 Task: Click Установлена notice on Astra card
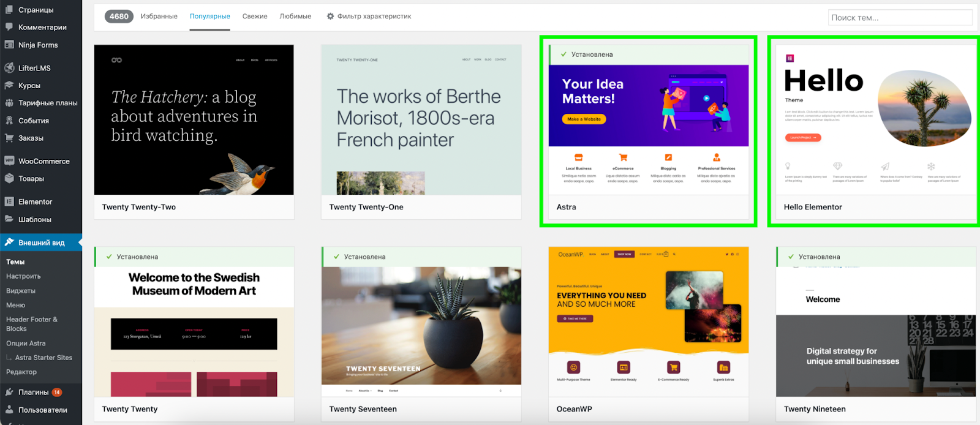649,55
